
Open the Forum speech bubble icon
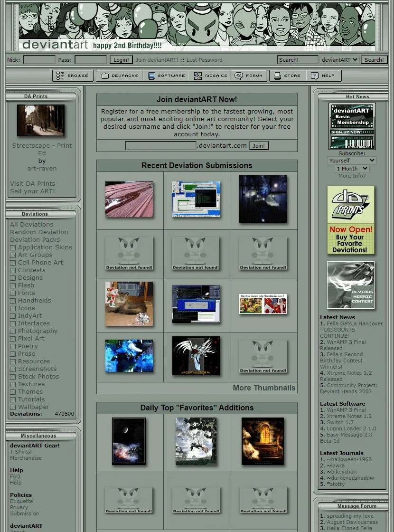239,76
